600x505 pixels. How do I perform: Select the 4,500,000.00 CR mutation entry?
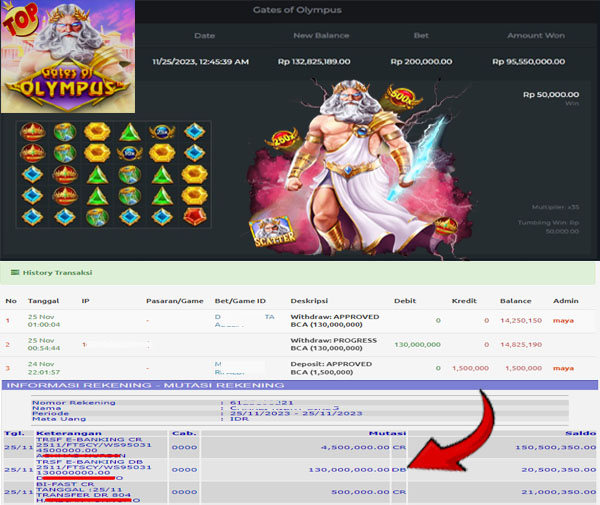tap(363, 447)
